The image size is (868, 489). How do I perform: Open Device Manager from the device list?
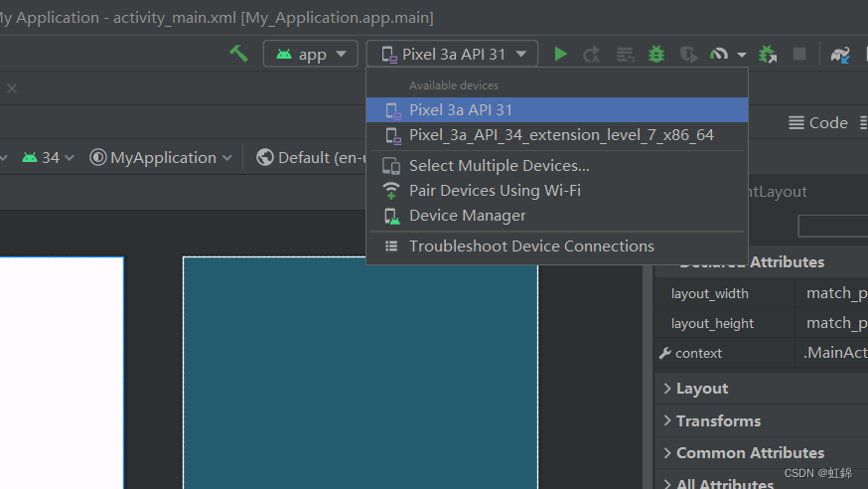pyautogui.click(x=467, y=216)
